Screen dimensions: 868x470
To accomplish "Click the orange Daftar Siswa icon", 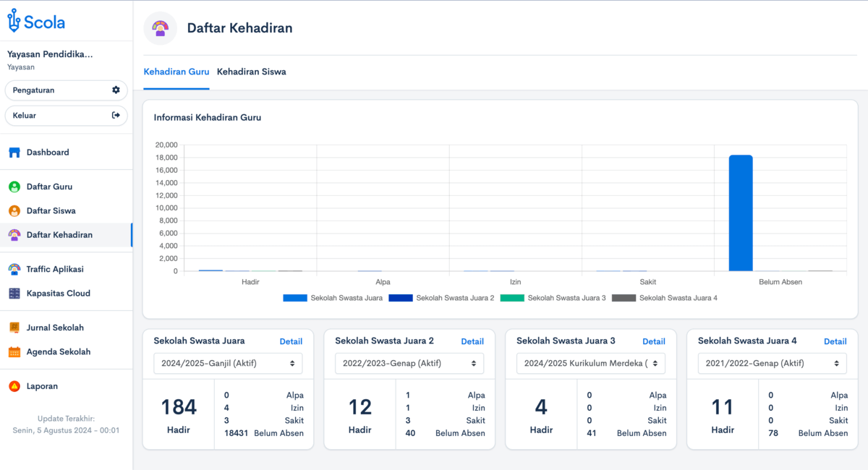I will pos(14,211).
